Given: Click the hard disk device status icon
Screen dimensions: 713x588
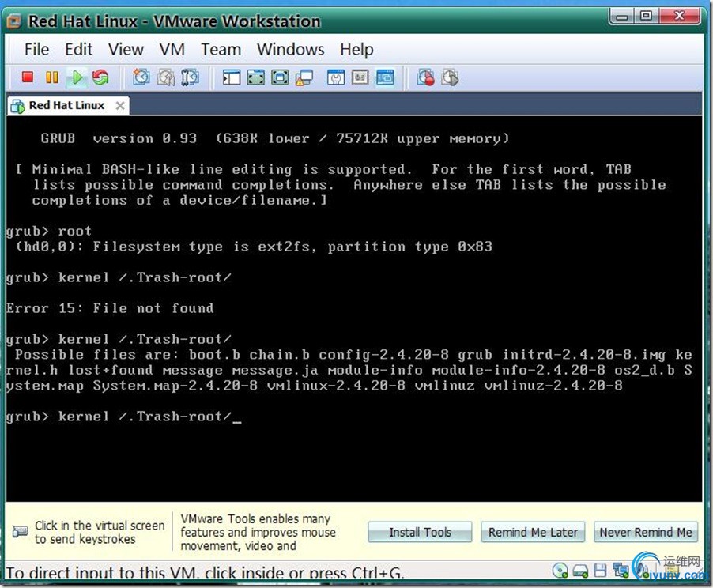Looking at the screenshot, I should pos(580,571).
